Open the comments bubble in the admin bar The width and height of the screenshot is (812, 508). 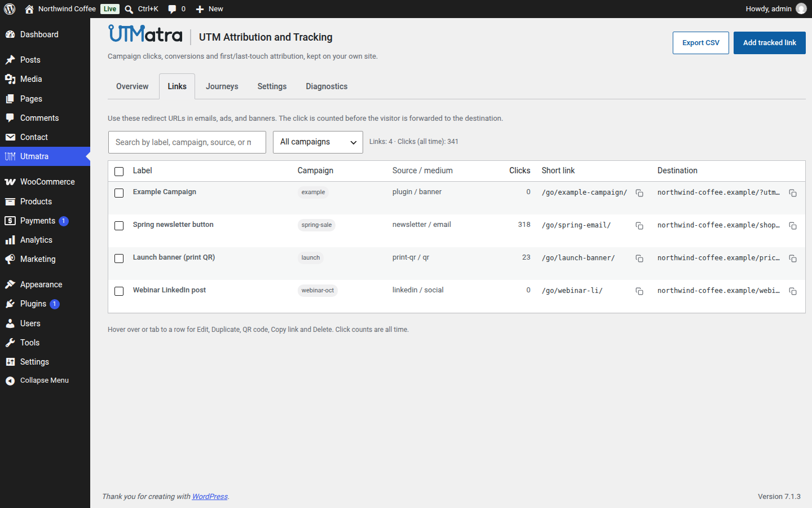[x=176, y=9]
